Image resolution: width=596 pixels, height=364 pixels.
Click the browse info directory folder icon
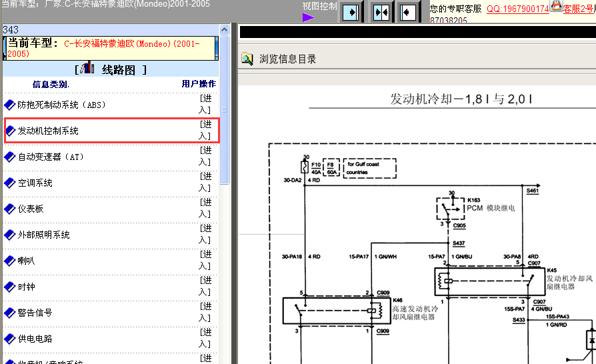coord(247,59)
